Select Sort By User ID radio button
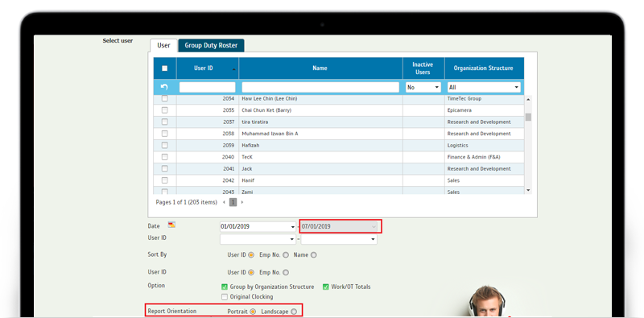644x318 pixels. (x=251, y=254)
